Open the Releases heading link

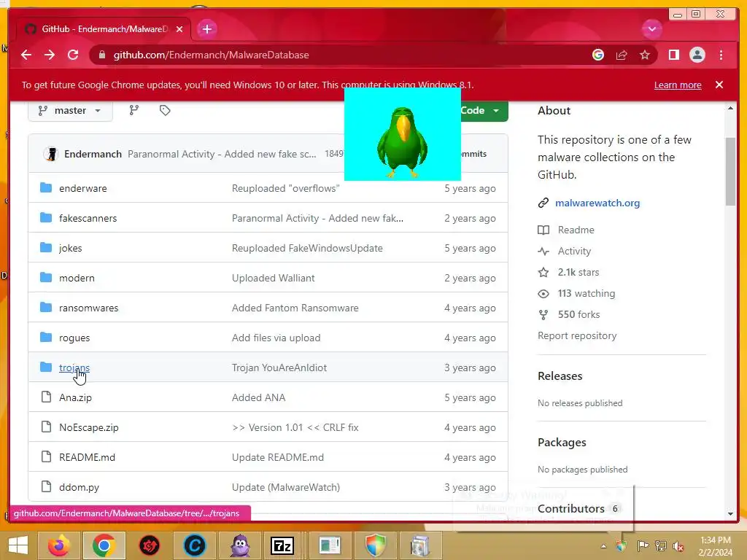click(x=560, y=376)
